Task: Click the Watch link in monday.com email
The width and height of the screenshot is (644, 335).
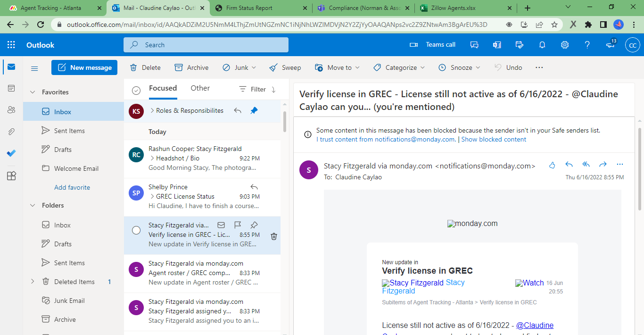Action: 529,283
